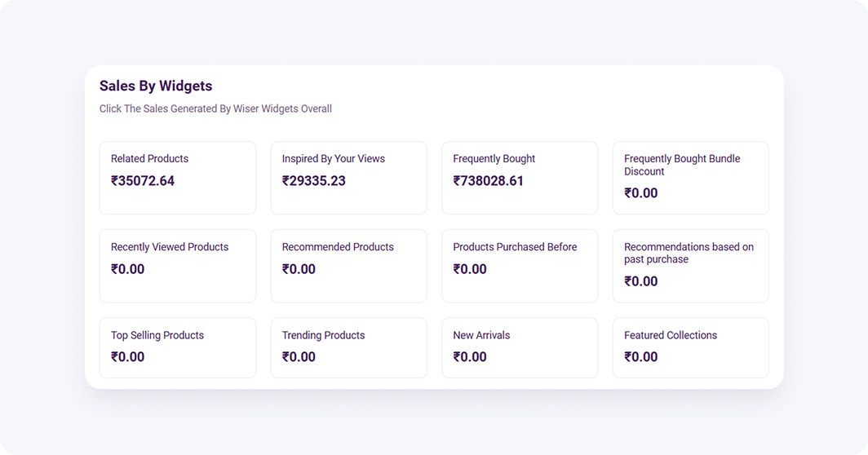Screen dimensions: 868x455
Task: Select the Featured Collections widget card
Action: click(x=690, y=347)
